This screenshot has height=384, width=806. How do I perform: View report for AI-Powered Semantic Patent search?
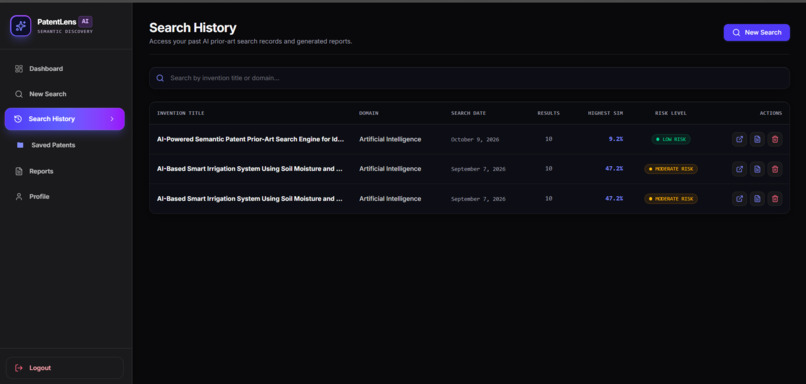tap(757, 139)
